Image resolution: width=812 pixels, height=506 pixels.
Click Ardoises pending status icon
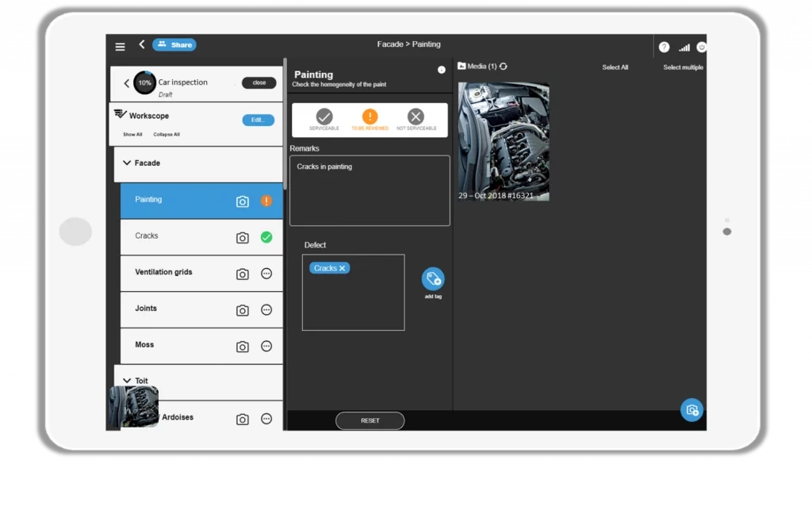[x=266, y=419]
